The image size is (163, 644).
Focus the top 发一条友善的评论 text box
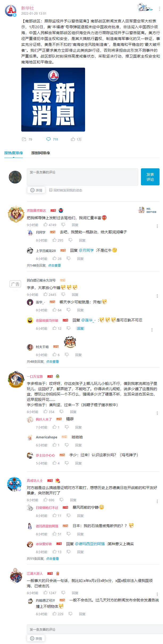(82, 177)
